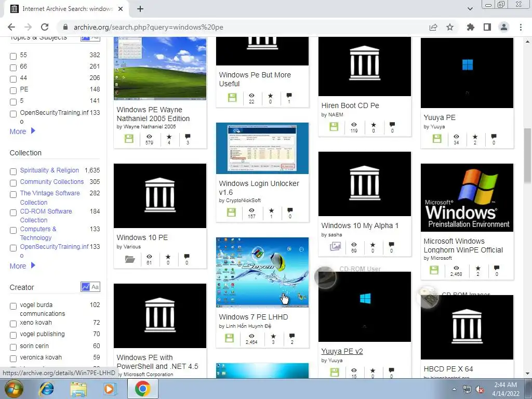Check the topic 55 checkbox

point(13,56)
